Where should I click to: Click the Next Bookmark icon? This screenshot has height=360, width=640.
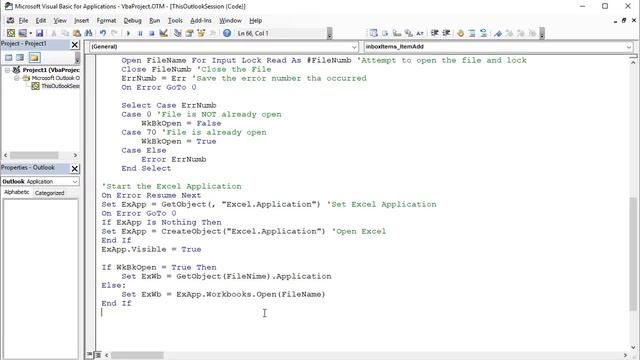click(x=509, y=33)
